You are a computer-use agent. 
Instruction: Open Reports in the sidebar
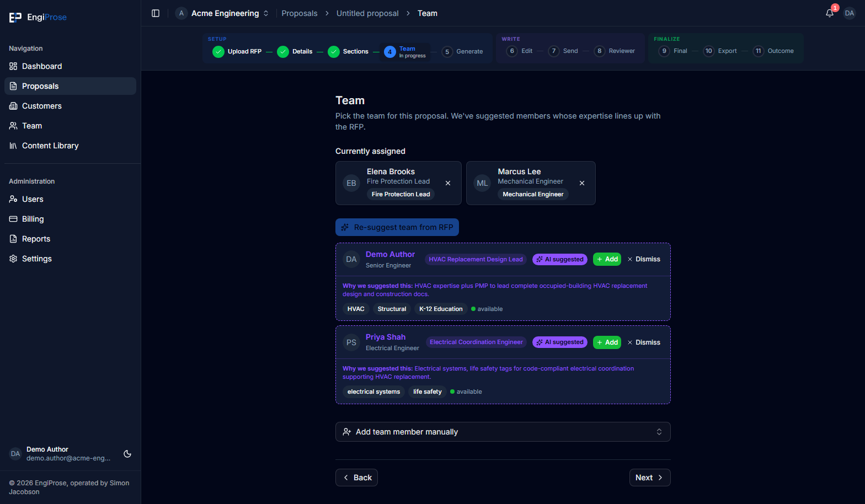70,239
